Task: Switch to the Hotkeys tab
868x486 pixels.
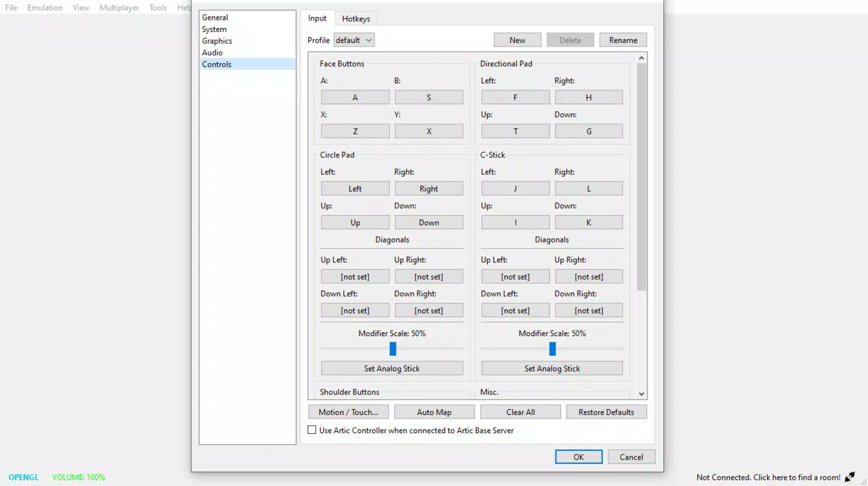Action: point(356,19)
